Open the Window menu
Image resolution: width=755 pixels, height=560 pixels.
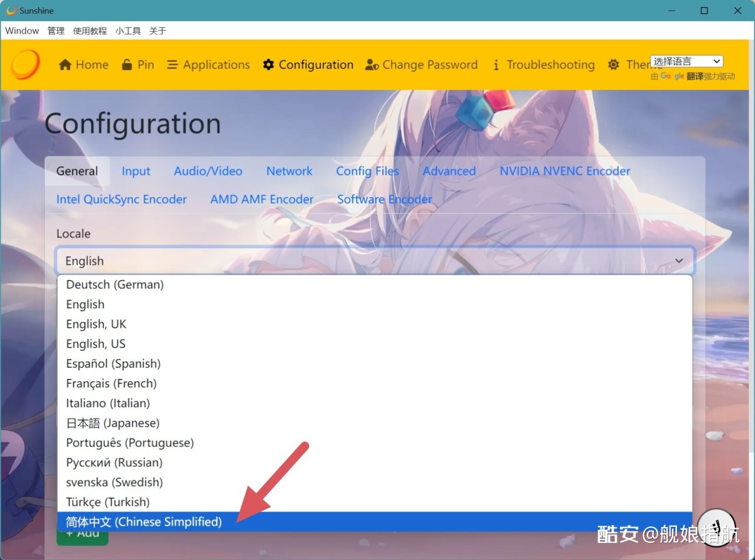click(22, 31)
